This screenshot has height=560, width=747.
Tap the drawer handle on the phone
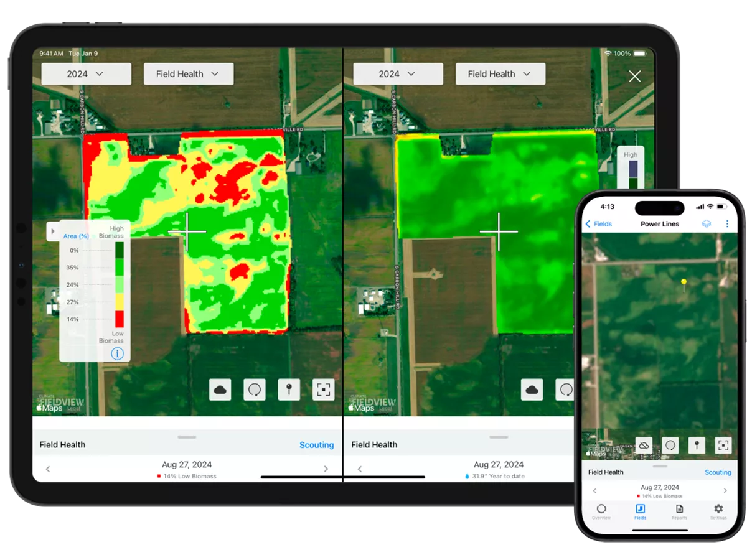[660, 465]
